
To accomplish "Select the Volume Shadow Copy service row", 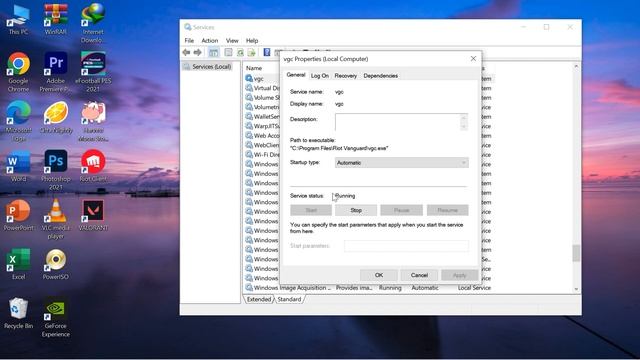I will click(262, 98).
